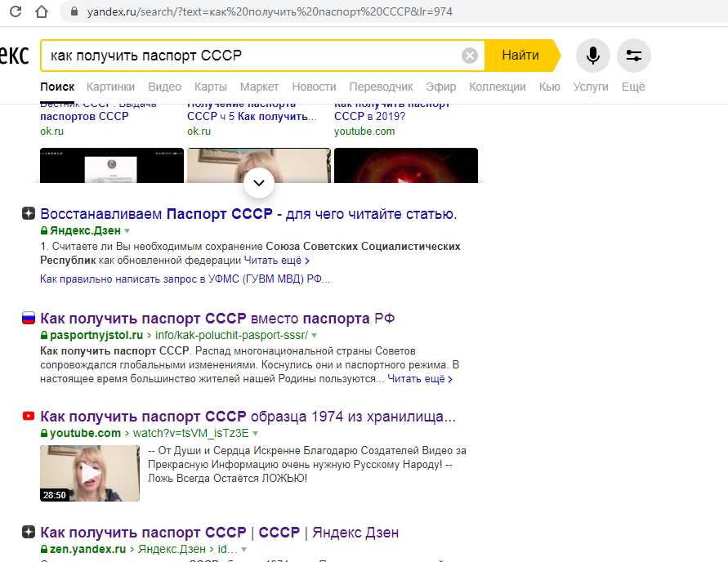This screenshot has width=728, height=562.
Task: Switch to the Новости tab
Action: 314,87
